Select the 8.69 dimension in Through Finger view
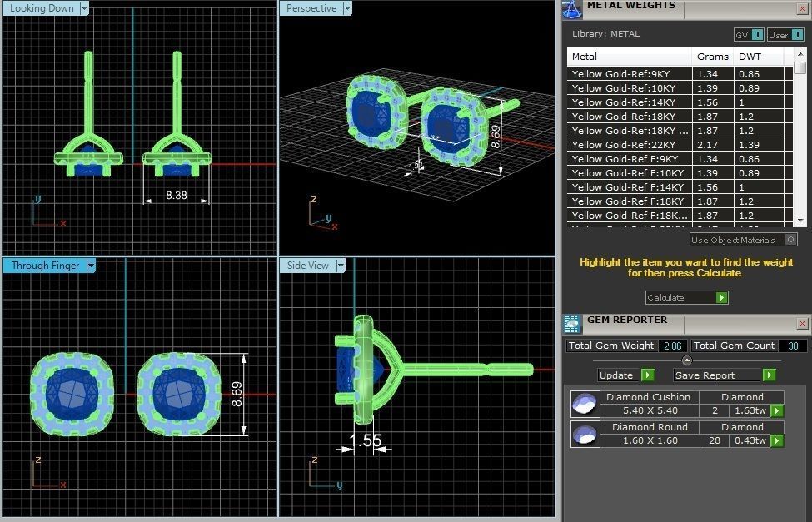 (x=237, y=394)
